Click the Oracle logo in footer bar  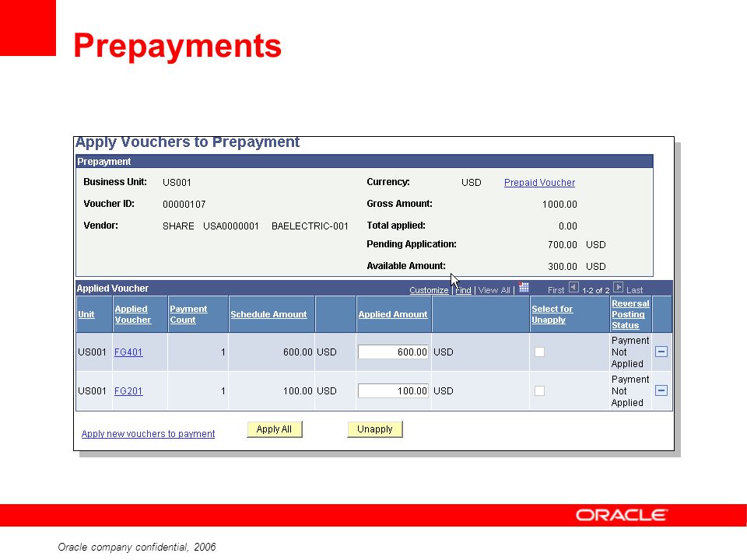(x=621, y=515)
